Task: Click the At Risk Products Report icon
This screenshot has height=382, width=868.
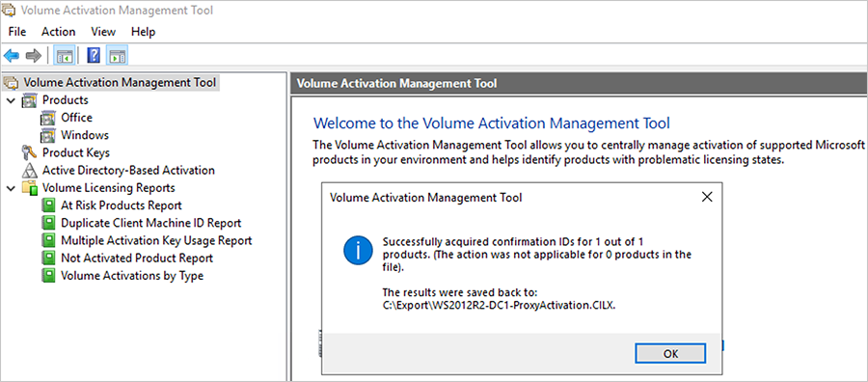Action: (x=49, y=205)
